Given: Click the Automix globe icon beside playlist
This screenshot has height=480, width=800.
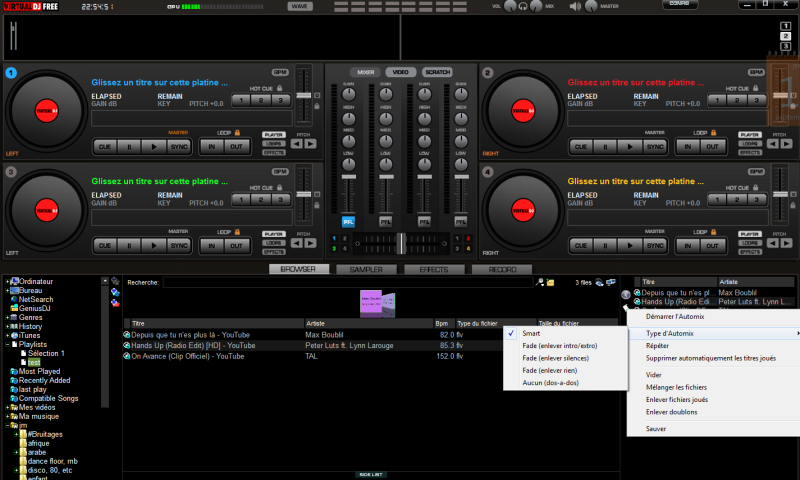Looking at the screenshot, I should 626,295.
